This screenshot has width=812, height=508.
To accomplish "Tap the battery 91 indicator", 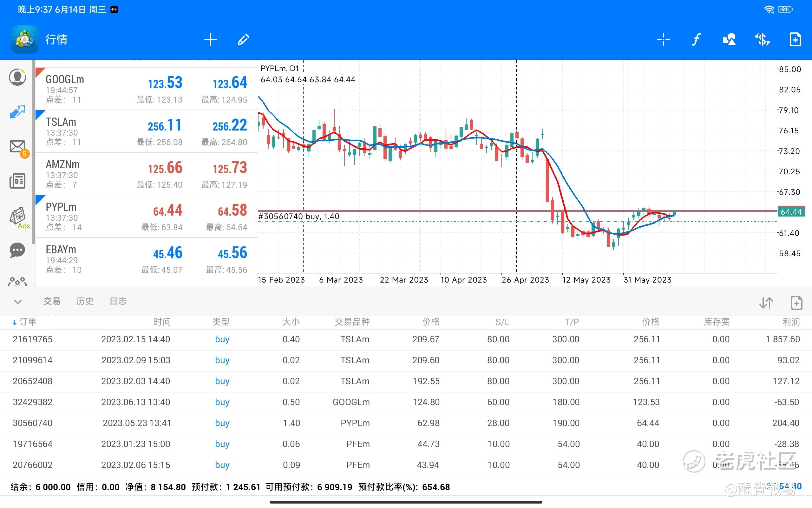I will [x=785, y=10].
